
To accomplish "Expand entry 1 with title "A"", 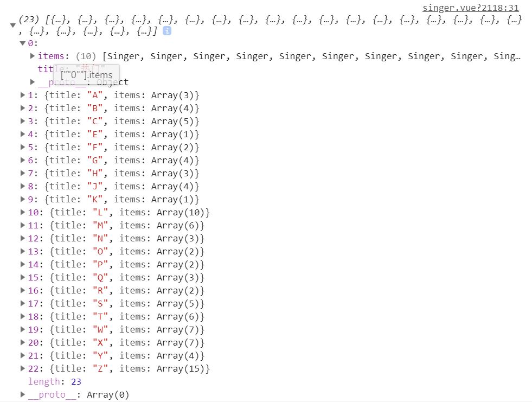I will [23, 95].
